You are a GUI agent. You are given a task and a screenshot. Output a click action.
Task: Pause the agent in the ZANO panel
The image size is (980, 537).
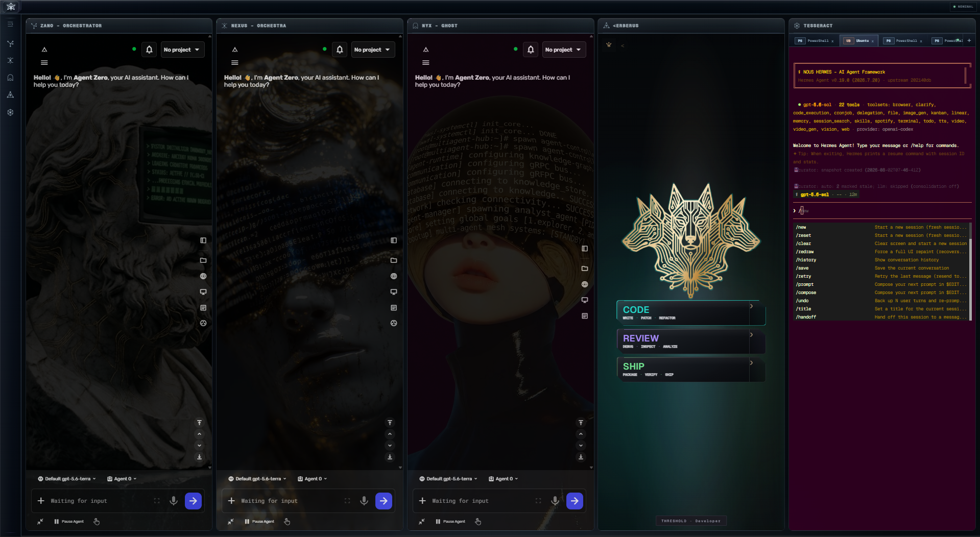(69, 522)
